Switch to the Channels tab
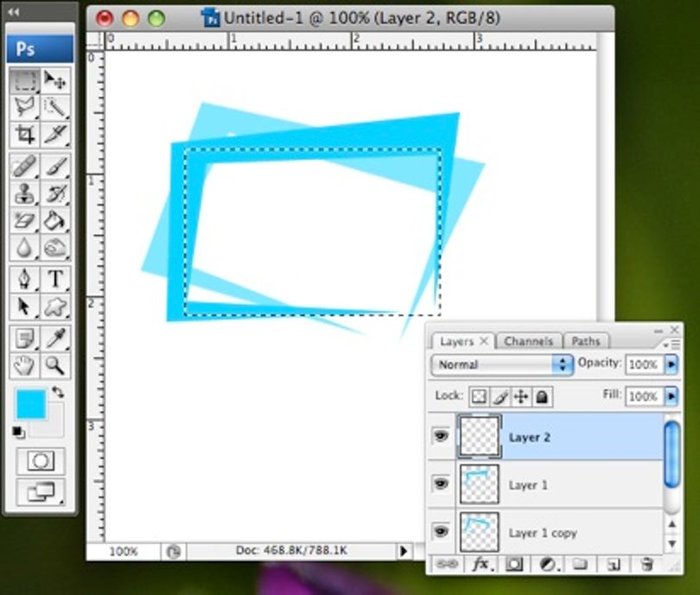 529,341
